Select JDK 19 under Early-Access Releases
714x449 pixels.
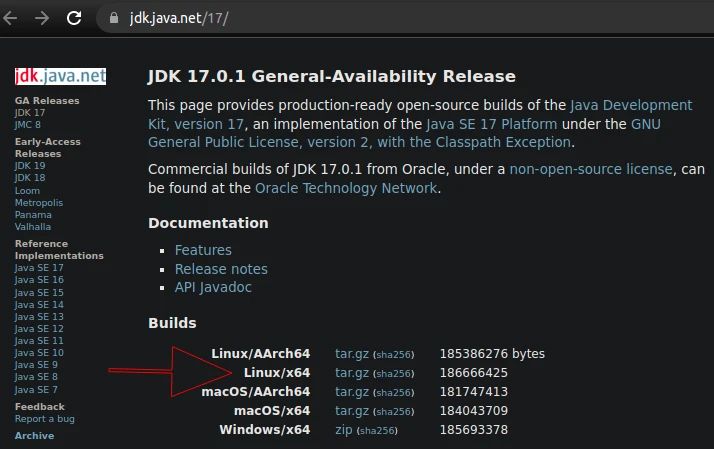pos(30,166)
